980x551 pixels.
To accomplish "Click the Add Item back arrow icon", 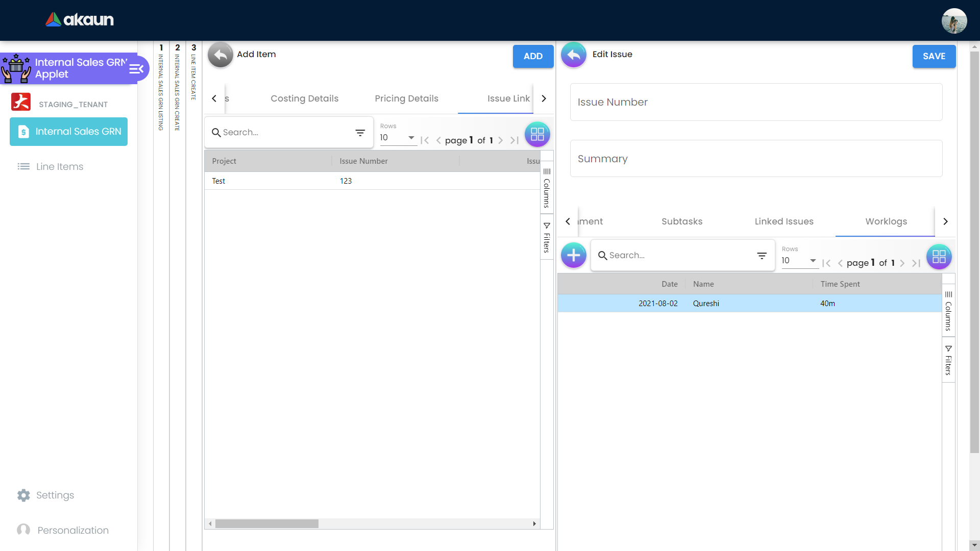I will click(220, 55).
